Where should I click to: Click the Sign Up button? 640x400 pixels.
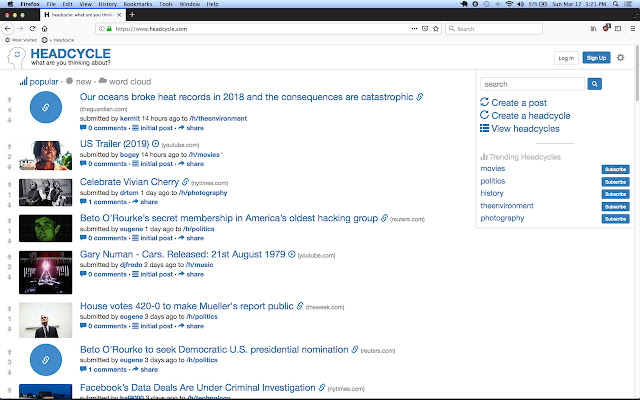coord(596,58)
